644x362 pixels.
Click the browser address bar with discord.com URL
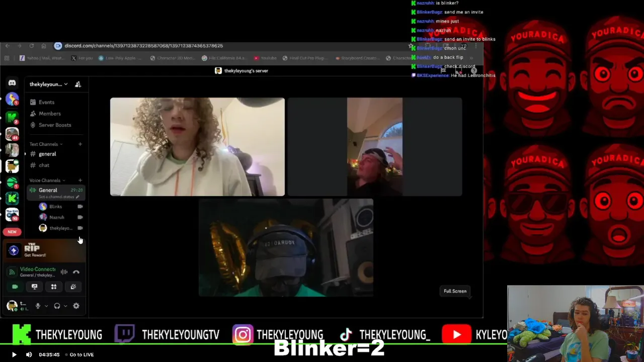pos(231,46)
